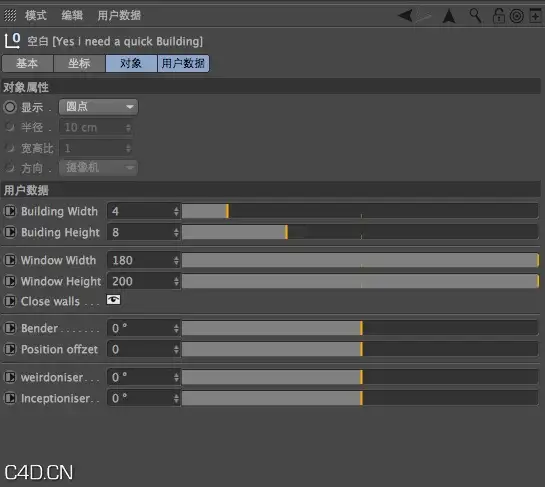Screen dimensions: 545x487
Task: Click the keyframe icon for Building Width
Action: pyautogui.click(x=10, y=211)
